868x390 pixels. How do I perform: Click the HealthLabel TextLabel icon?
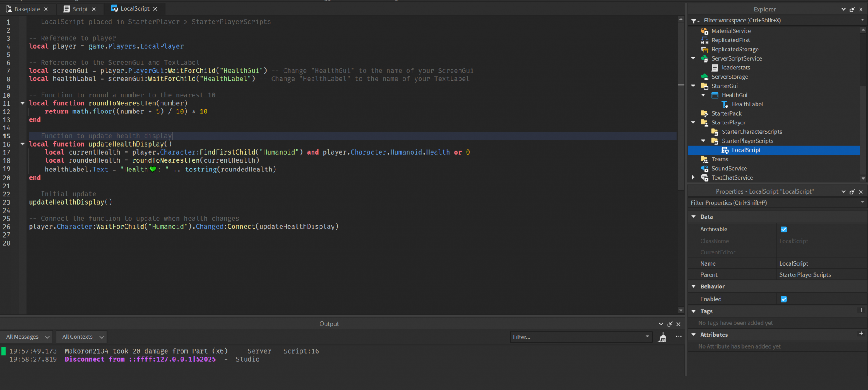click(x=725, y=105)
